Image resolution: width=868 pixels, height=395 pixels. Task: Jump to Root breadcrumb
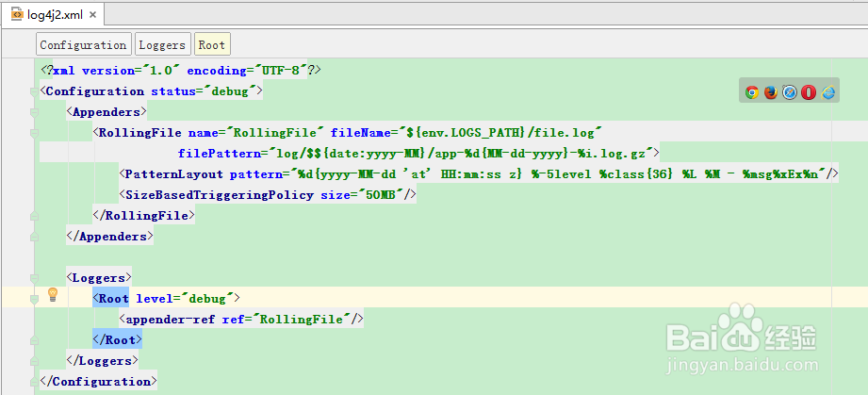tap(212, 45)
